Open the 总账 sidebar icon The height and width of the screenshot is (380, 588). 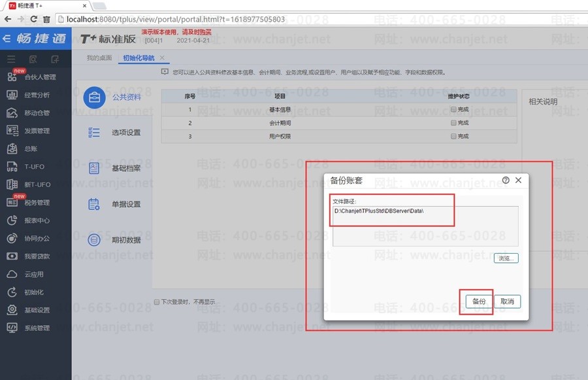coord(12,148)
